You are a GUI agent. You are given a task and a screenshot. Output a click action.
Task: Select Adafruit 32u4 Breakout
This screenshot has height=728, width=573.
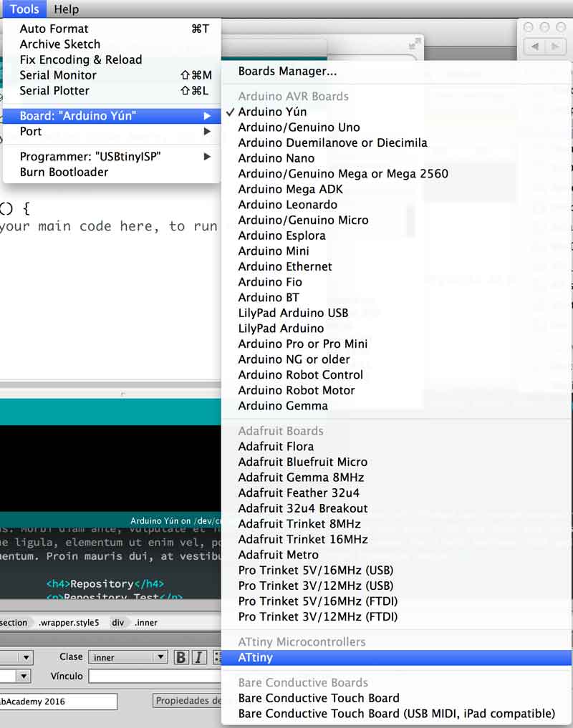pyautogui.click(x=396, y=508)
